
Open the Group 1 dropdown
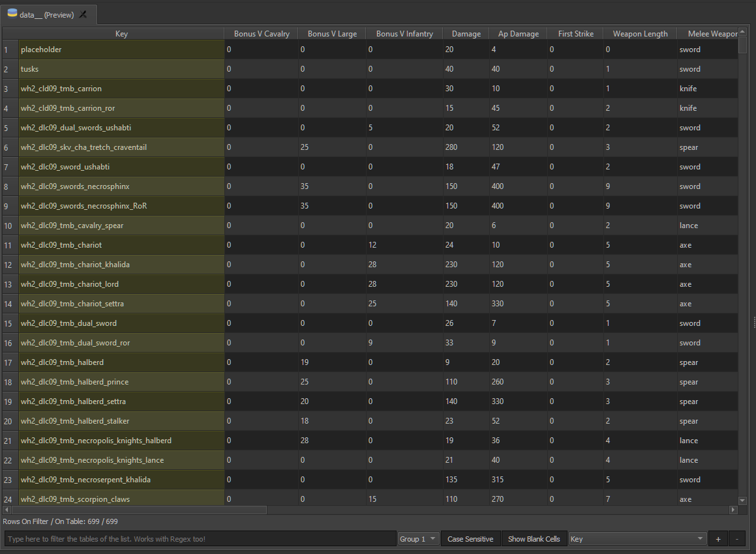[417, 538]
